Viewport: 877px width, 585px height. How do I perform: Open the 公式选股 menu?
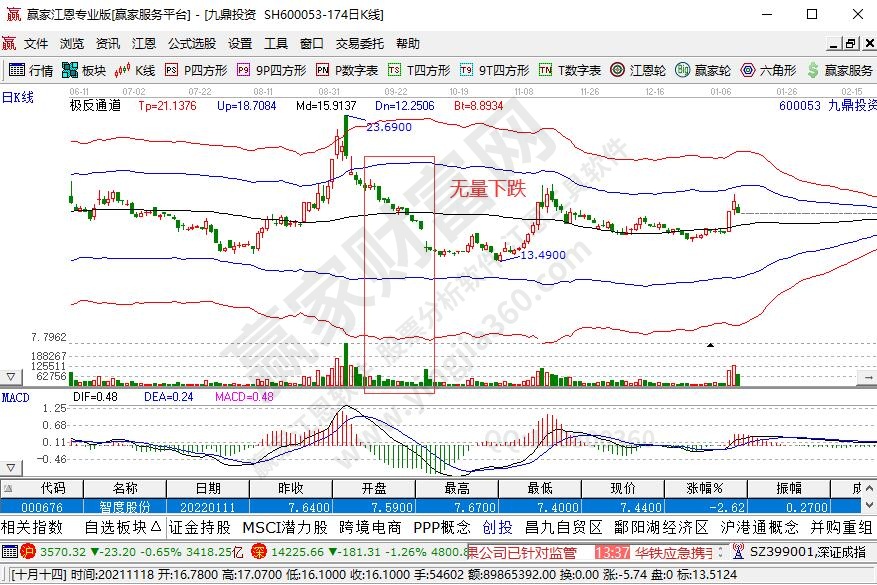[x=192, y=44]
